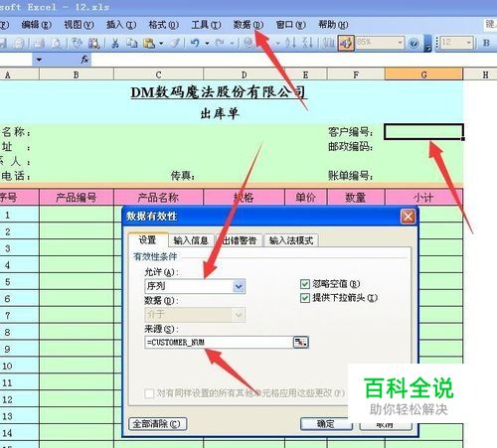Expand the Paste options arrow
Screen dimensions: 497x448
coord(161,43)
